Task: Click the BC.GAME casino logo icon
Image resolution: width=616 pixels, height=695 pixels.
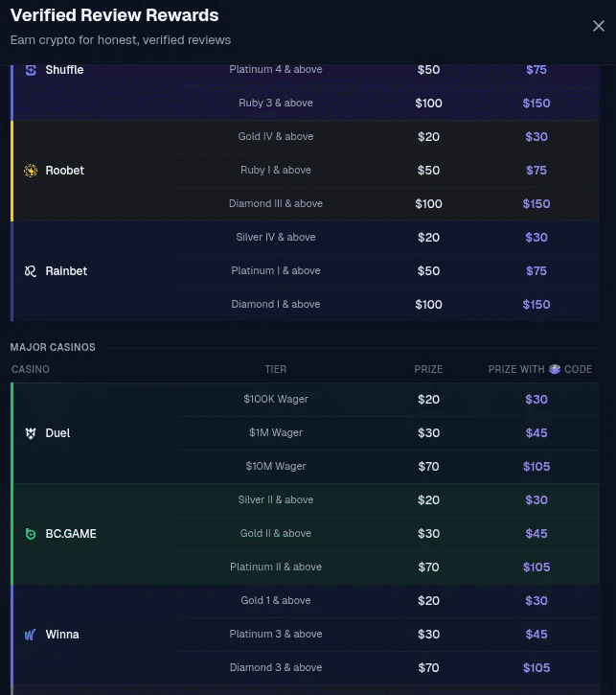Action: pos(31,534)
